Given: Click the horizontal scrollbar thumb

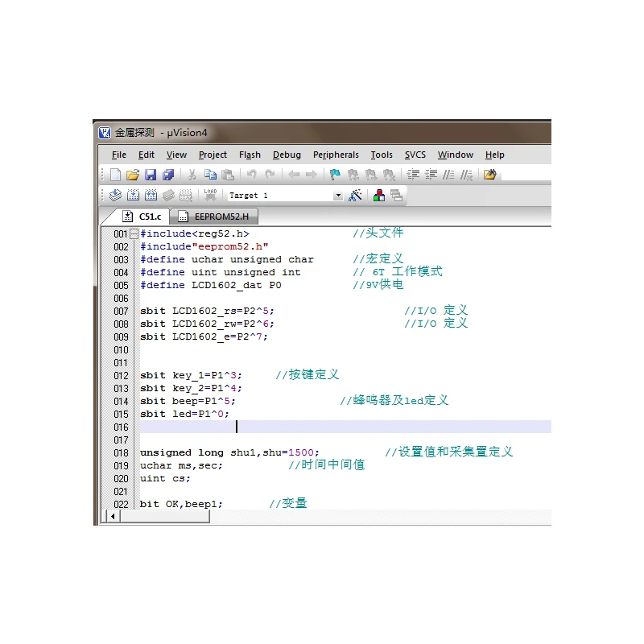Looking at the screenshot, I should click(x=165, y=516).
